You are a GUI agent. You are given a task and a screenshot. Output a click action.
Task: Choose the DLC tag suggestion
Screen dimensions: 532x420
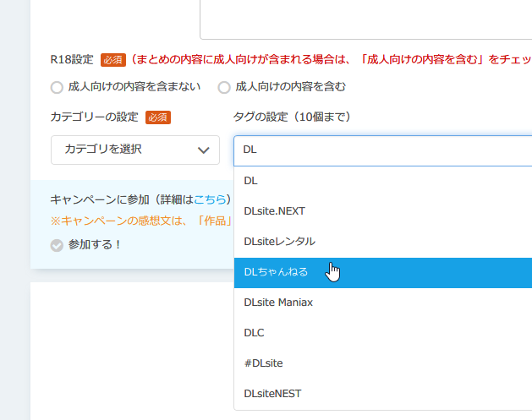(382, 333)
